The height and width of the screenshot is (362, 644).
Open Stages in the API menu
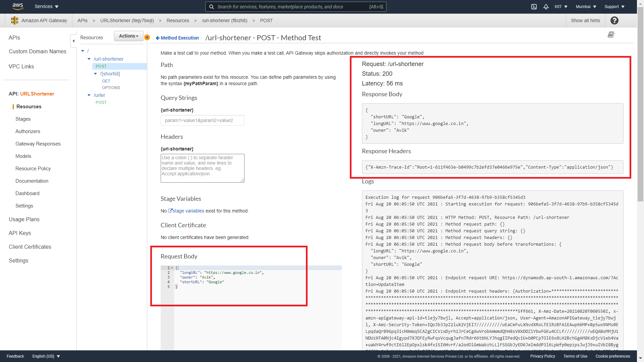[x=23, y=119]
